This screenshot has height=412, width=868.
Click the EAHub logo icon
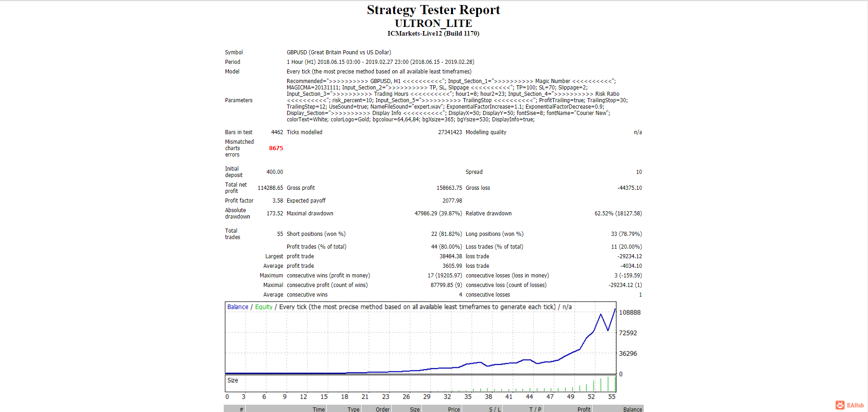click(x=840, y=405)
